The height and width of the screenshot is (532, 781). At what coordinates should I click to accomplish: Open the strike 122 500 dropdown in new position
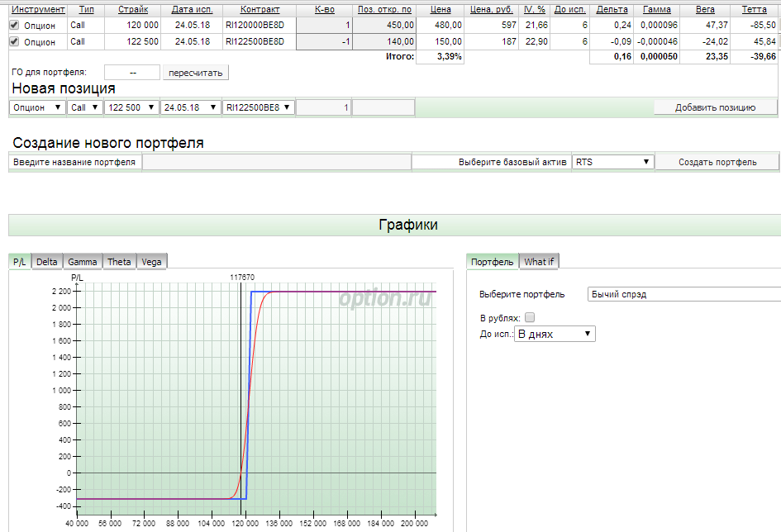[131, 107]
